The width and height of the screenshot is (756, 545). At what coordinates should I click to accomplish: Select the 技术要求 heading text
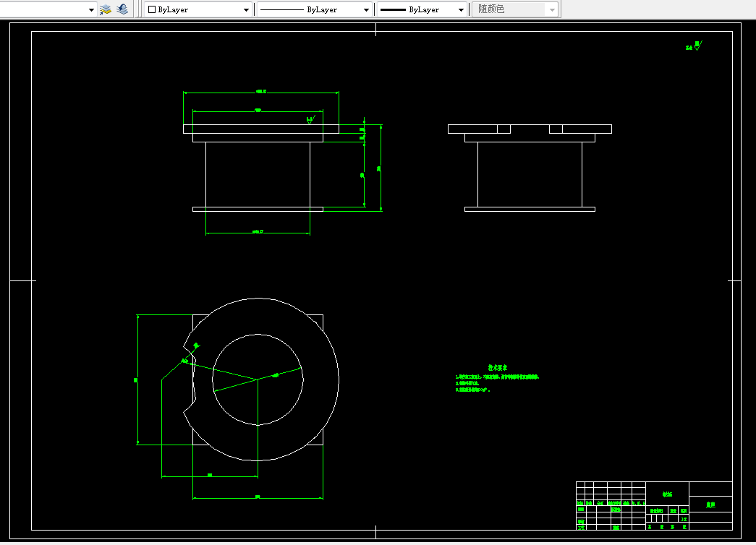click(x=497, y=368)
